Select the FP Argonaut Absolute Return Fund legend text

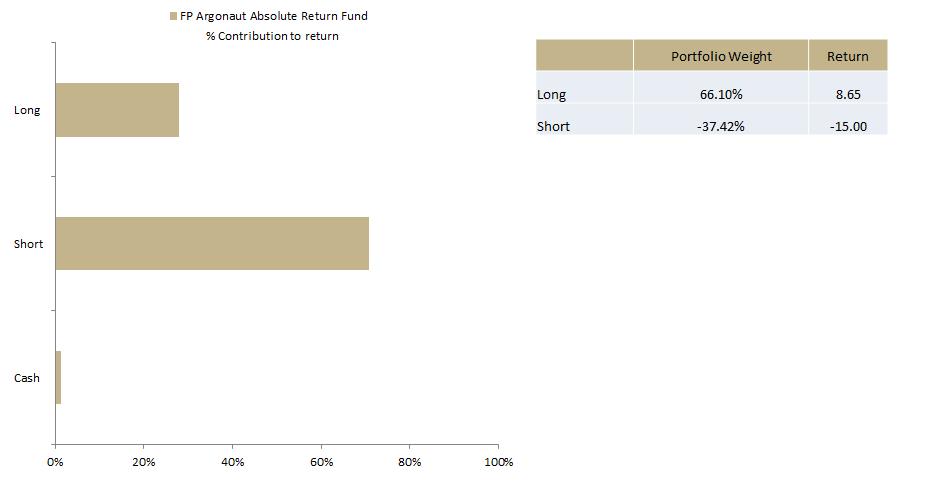(273, 17)
